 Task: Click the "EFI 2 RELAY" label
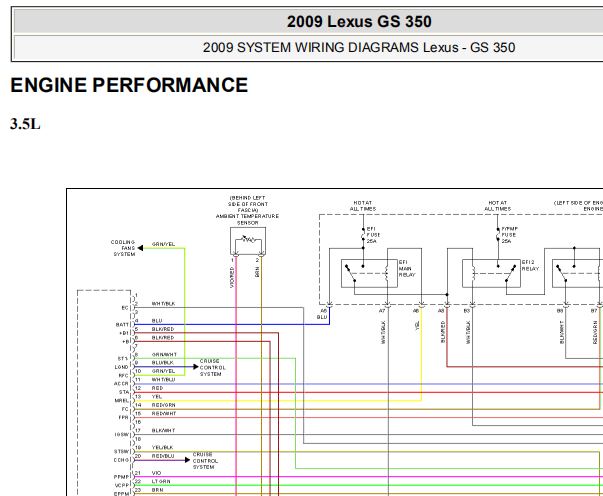pyautogui.click(x=530, y=265)
